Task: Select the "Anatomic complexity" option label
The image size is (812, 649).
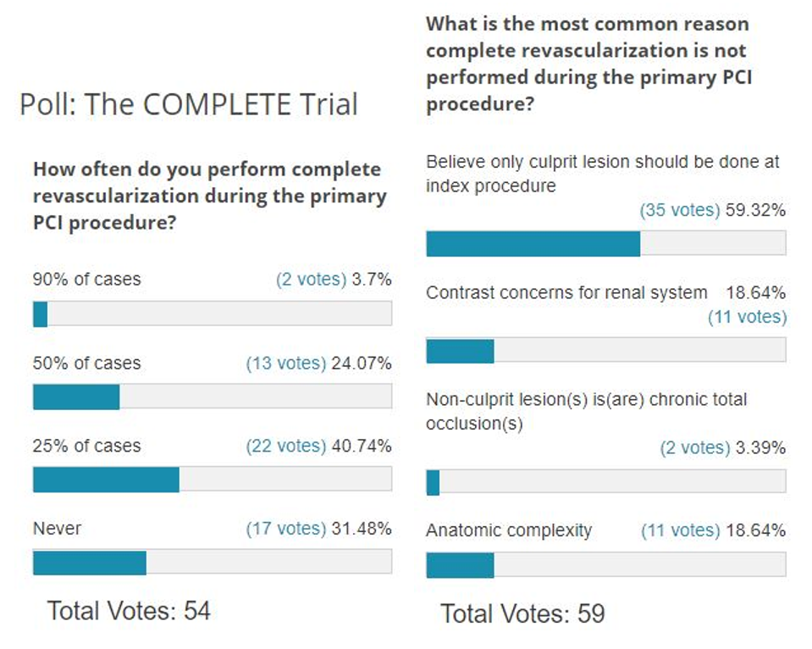Action: pyautogui.click(x=509, y=531)
